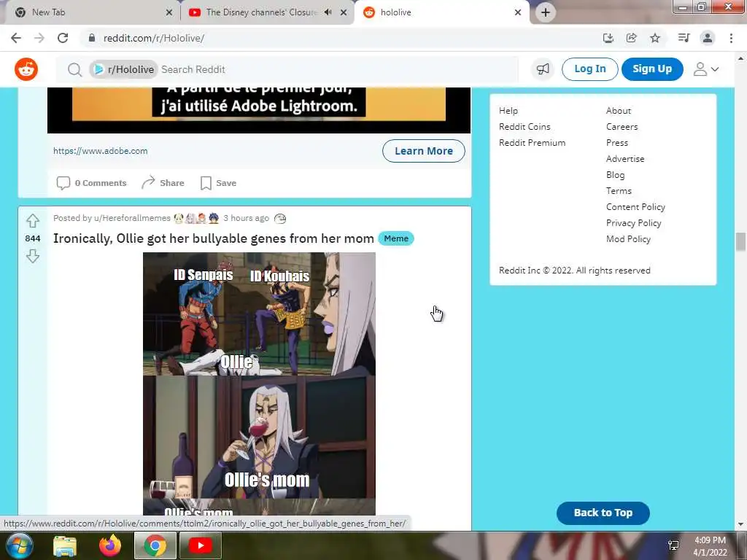Open the Blog link
The height and width of the screenshot is (560, 747).
[615, 175]
